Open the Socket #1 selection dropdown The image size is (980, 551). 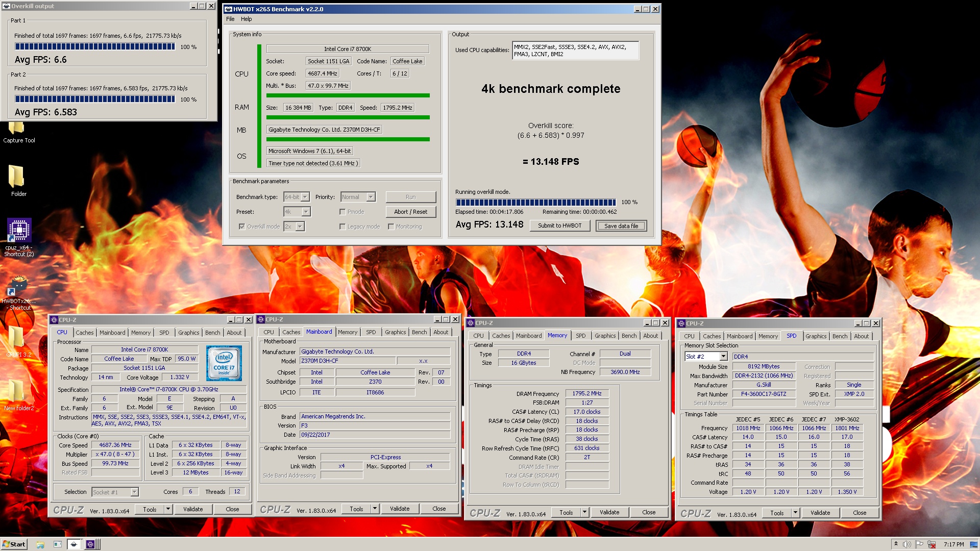pyautogui.click(x=134, y=492)
